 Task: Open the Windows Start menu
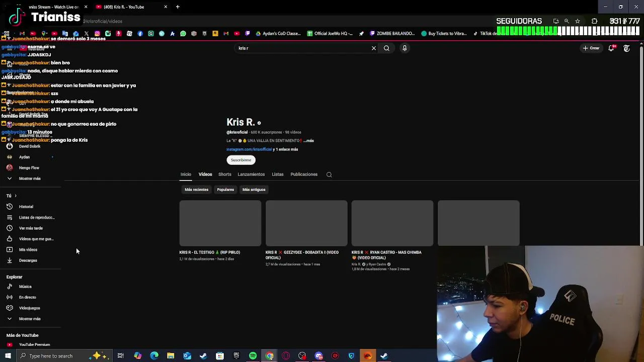pyautogui.click(x=8, y=356)
